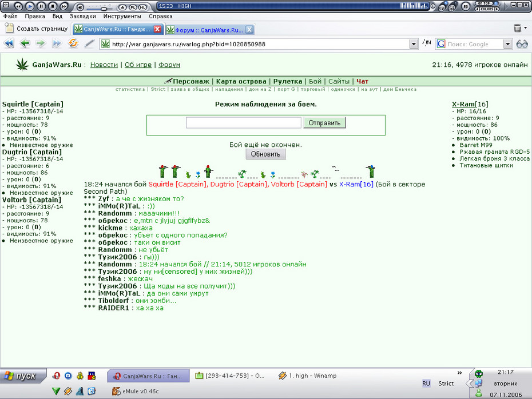Open the Форум header link
Viewport: 532px width, 399px height.
pos(169,65)
